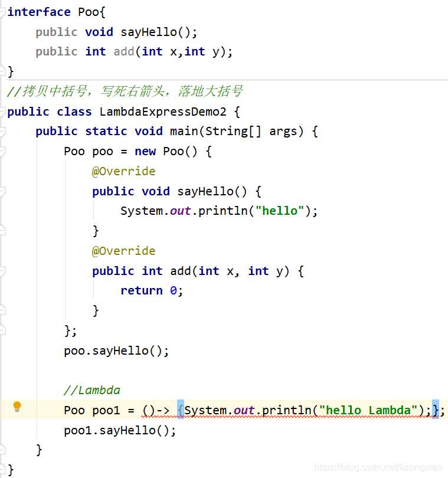Fold the anonymous new Poo() block

tap(2, 152)
